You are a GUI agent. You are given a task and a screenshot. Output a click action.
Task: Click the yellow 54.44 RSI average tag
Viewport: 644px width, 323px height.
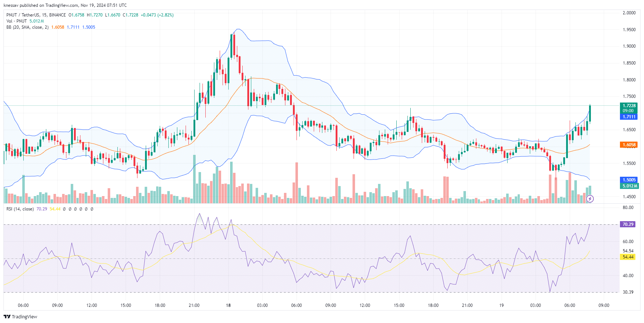click(x=628, y=257)
